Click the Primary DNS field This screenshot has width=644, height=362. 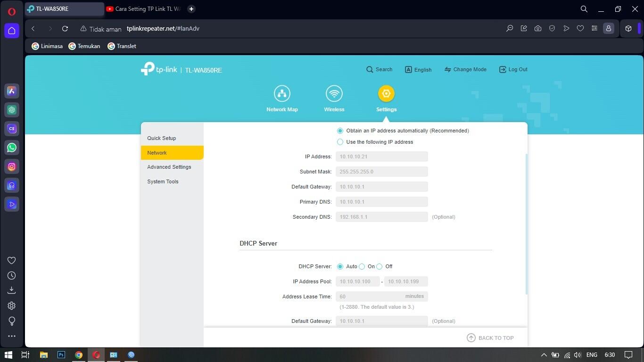point(382,202)
